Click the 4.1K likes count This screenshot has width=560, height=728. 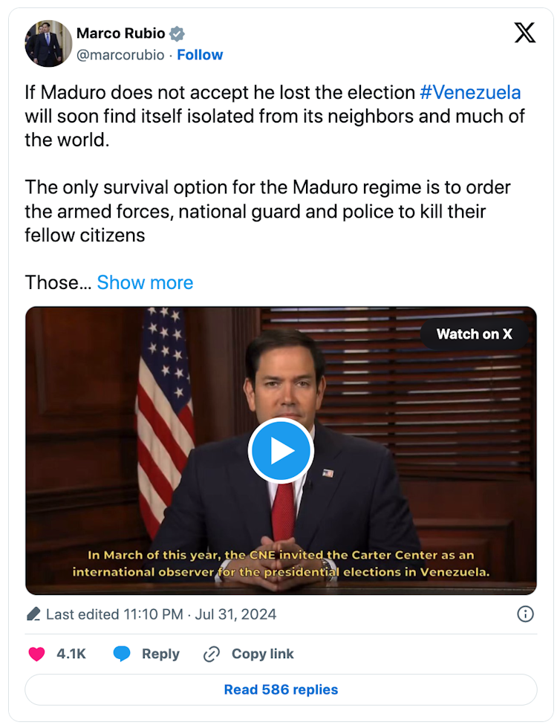click(x=71, y=654)
